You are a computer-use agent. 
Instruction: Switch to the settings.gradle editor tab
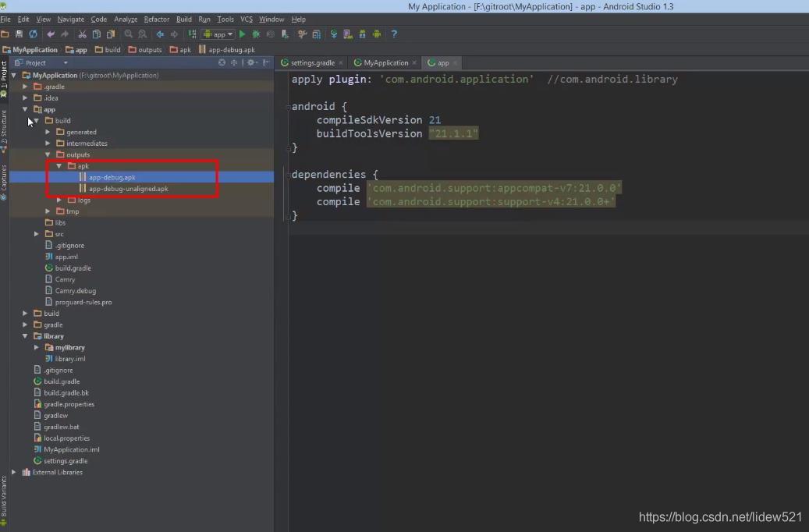pyautogui.click(x=314, y=62)
